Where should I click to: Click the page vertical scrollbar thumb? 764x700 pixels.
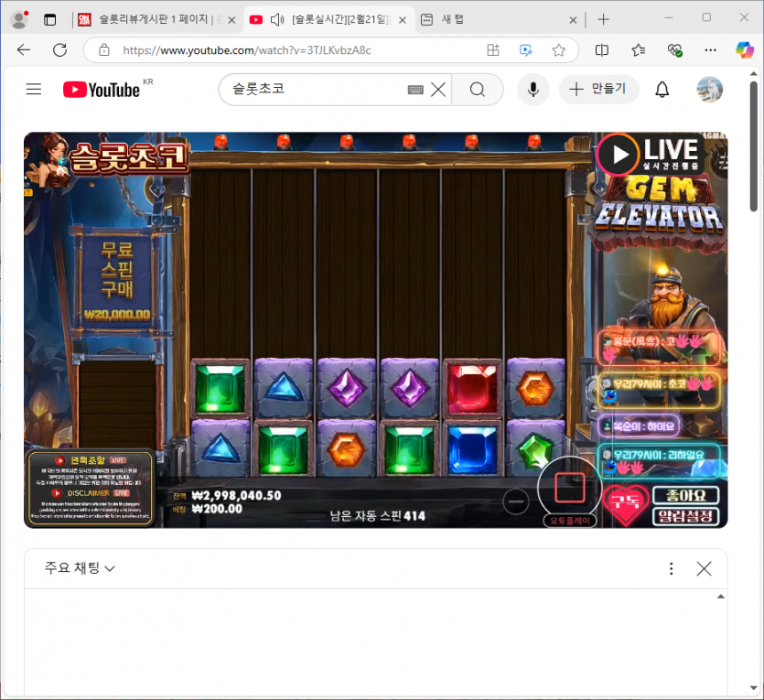click(753, 146)
